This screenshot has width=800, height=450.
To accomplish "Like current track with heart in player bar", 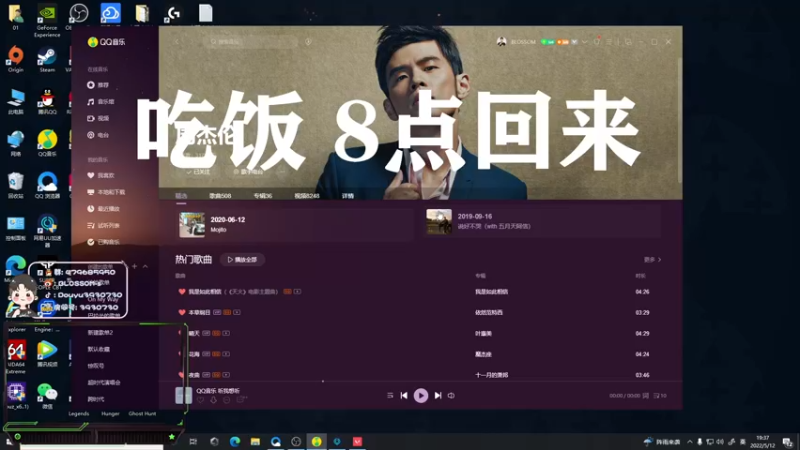I will coord(200,400).
